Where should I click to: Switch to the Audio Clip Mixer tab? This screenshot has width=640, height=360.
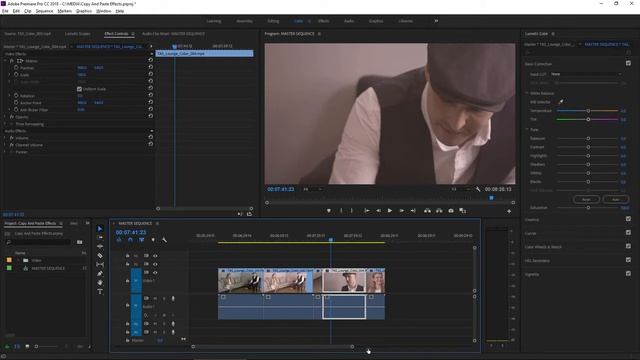pos(173,34)
